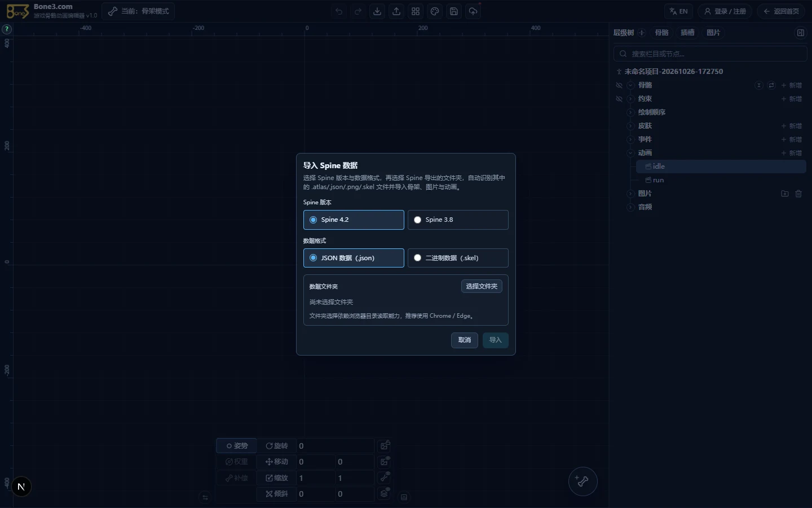Click the image lock icon beside rotation field
The image size is (812, 508).
point(385,446)
